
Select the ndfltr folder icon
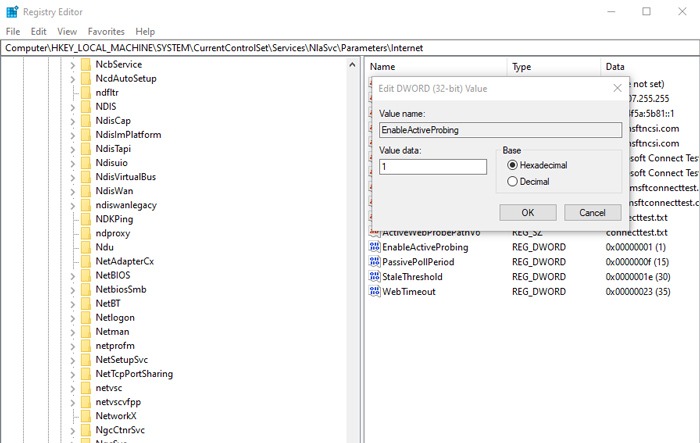pyautogui.click(x=86, y=92)
